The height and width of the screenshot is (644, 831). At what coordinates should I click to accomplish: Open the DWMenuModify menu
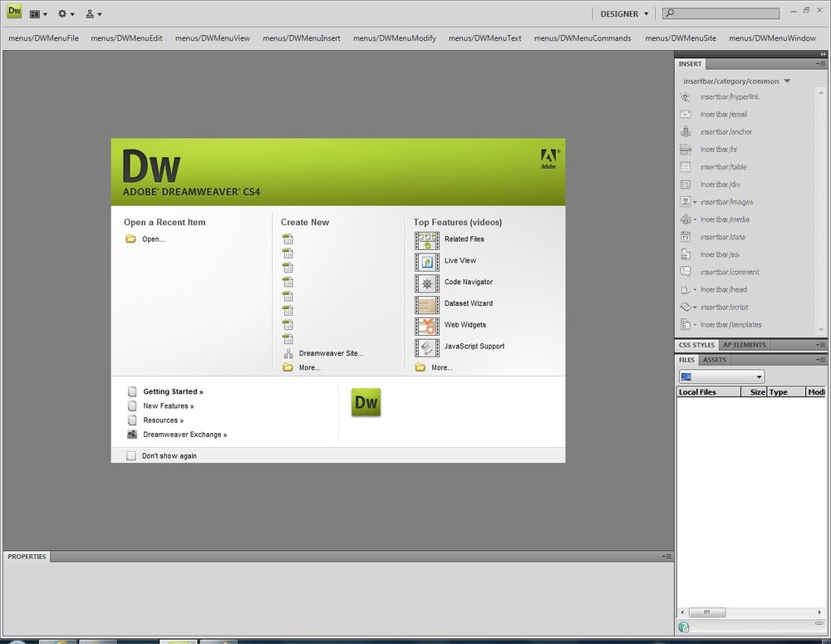(x=395, y=38)
